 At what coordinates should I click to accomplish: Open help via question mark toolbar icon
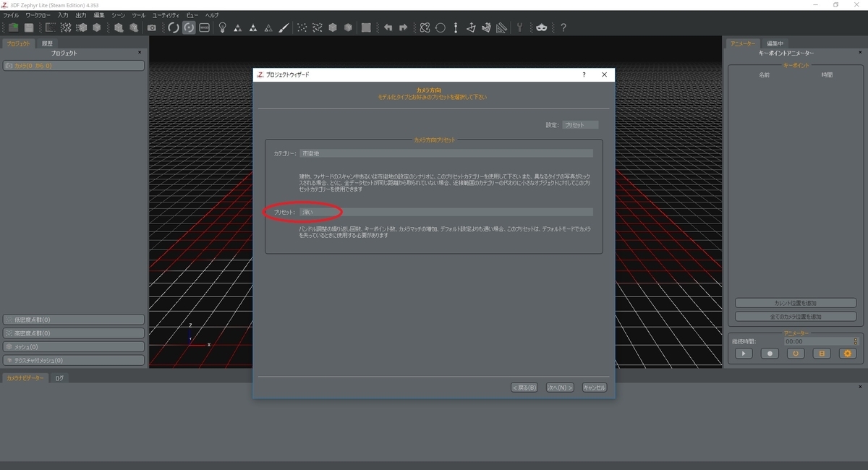pyautogui.click(x=563, y=28)
